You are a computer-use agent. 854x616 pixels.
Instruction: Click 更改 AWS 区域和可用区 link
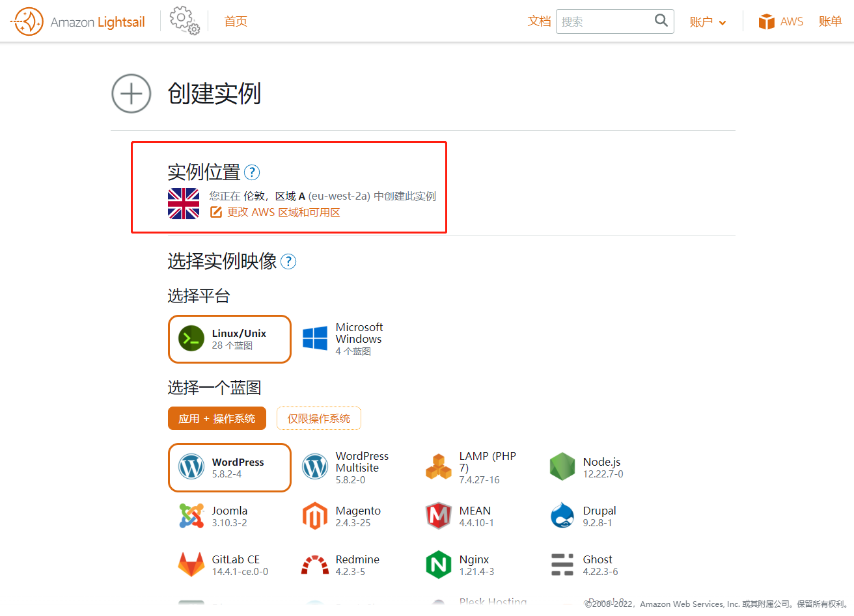(x=284, y=212)
